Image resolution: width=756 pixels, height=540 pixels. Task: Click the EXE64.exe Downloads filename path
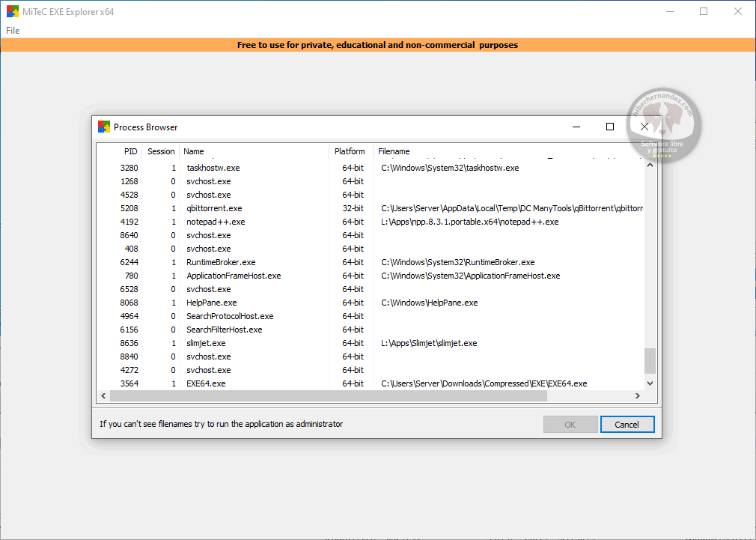click(x=484, y=383)
